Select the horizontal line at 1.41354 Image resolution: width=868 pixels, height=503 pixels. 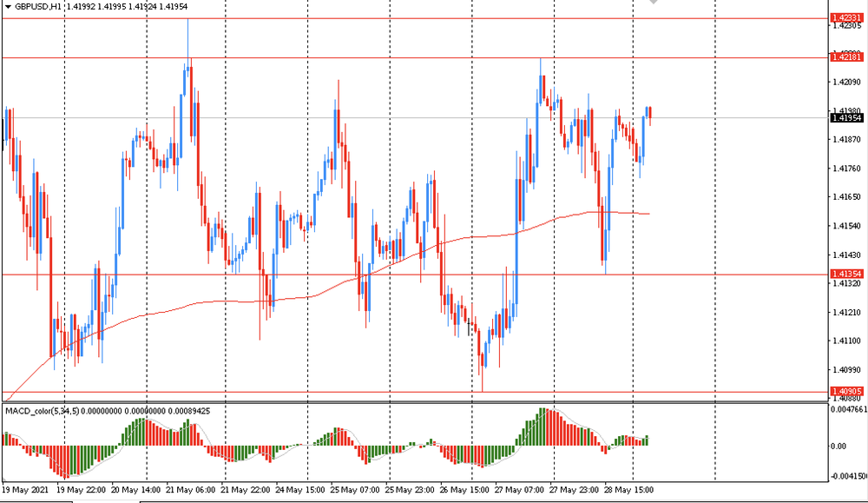434,275
